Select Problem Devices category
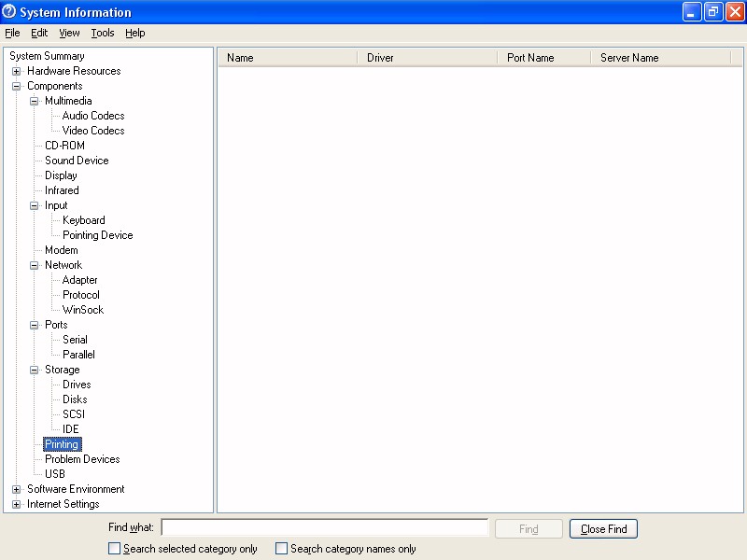The height and width of the screenshot is (560, 747). (82, 459)
